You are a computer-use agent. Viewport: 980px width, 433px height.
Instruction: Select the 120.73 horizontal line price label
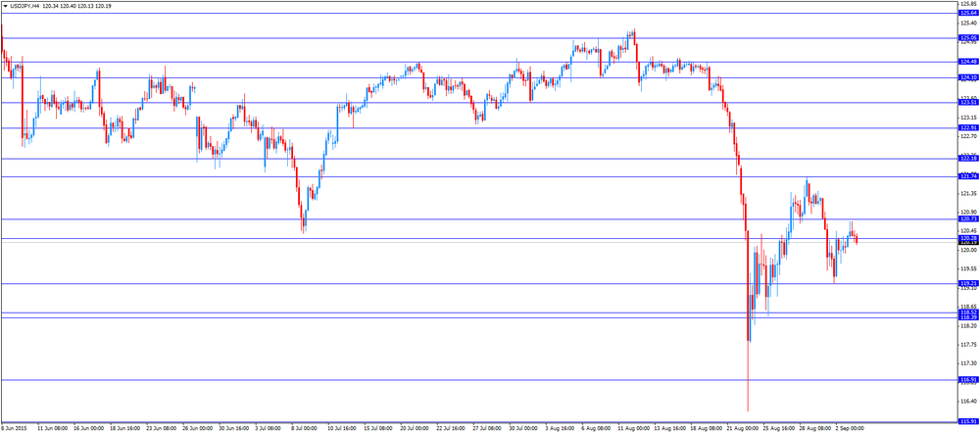click(969, 219)
